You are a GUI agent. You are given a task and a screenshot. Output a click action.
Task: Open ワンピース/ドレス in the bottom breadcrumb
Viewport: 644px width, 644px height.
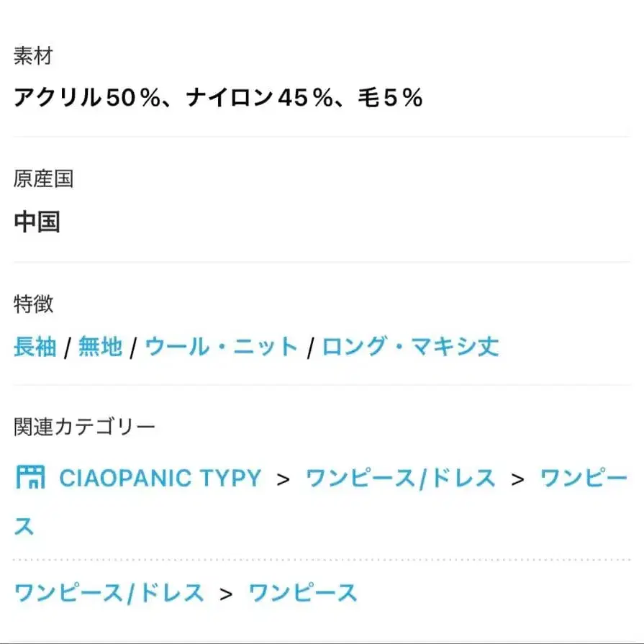click(106, 591)
